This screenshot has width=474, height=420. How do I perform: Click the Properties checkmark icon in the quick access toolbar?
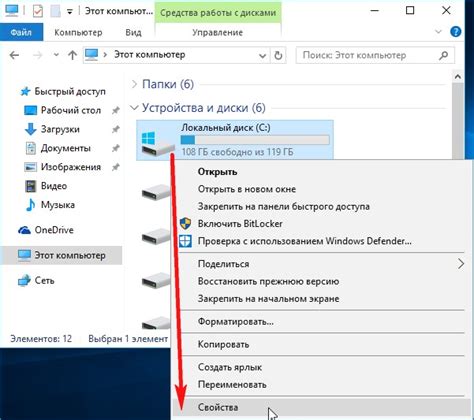tap(38, 11)
